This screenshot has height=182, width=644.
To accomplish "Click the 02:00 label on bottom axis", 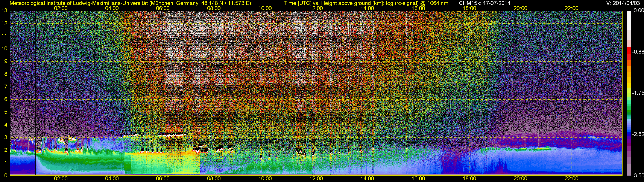I will coord(61,179).
